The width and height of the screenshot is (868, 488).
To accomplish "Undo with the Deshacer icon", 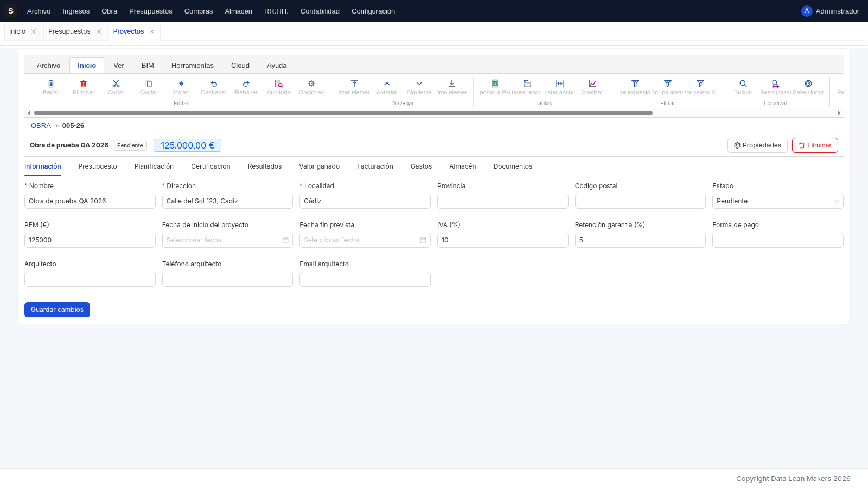I will (x=214, y=84).
